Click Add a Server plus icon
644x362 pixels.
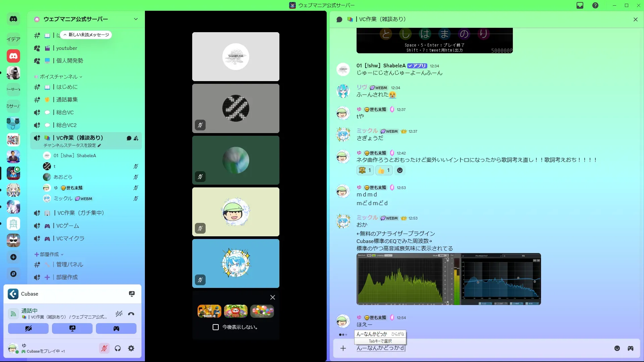tap(13, 257)
